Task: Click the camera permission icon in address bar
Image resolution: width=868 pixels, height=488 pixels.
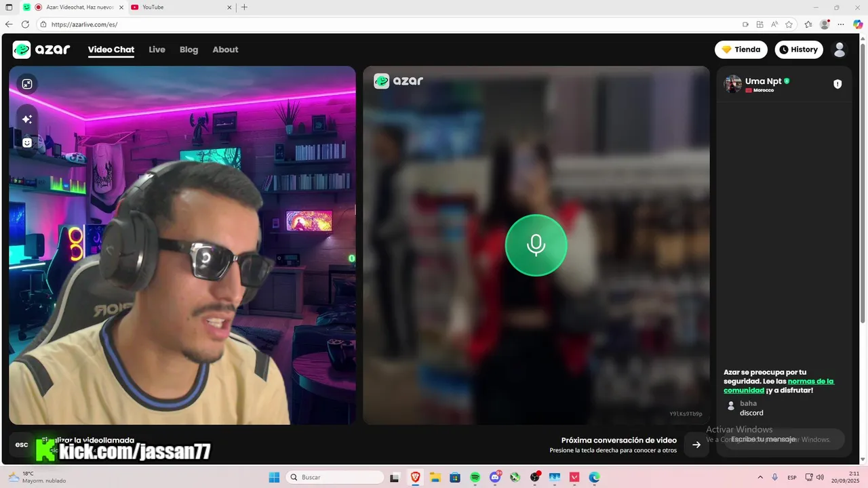Action: click(x=745, y=24)
